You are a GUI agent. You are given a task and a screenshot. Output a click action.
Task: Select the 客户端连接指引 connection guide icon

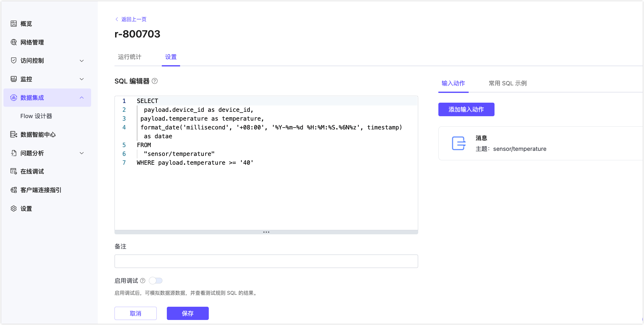14,190
